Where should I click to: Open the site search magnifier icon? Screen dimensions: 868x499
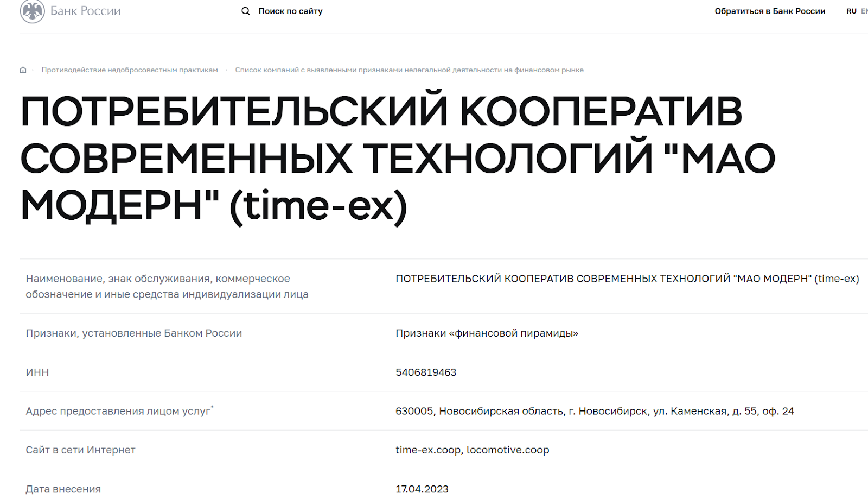[245, 10]
